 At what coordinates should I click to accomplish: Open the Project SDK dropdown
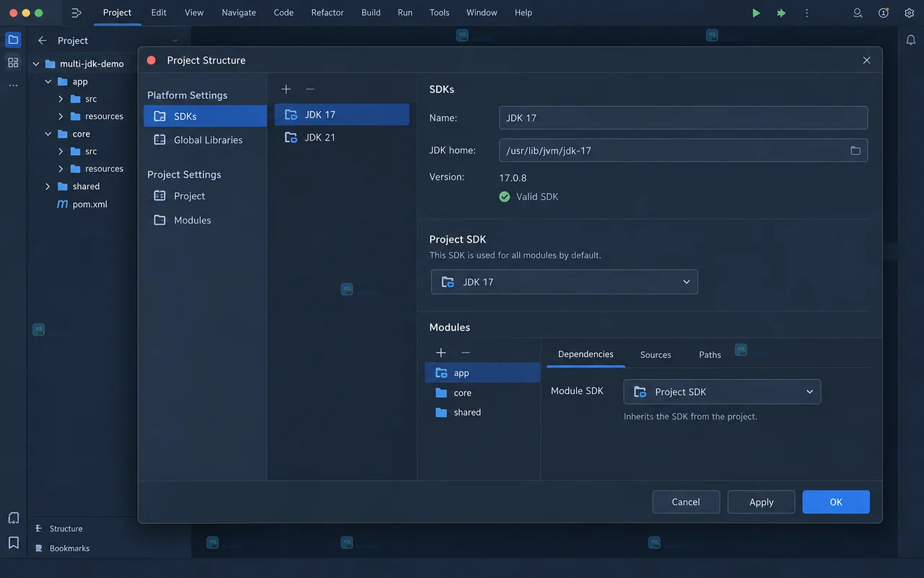pyautogui.click(x=565, y=281)
